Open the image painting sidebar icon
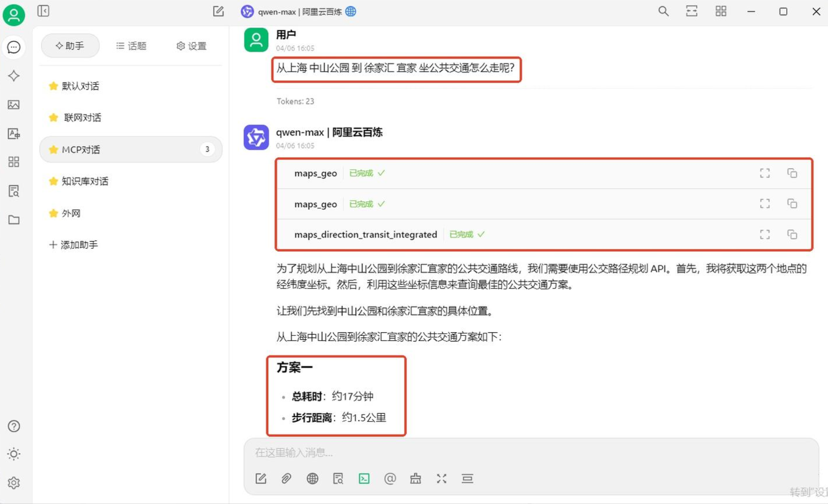 point(14,105)
